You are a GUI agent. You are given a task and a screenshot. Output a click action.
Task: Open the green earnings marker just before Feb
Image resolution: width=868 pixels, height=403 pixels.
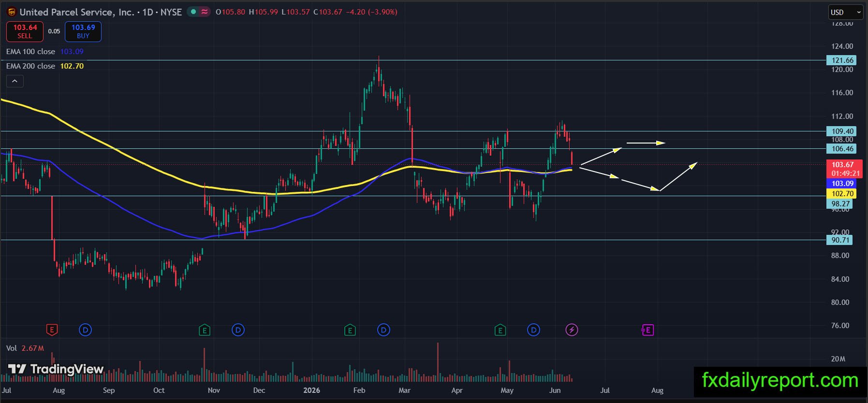(x=350, y=330)
